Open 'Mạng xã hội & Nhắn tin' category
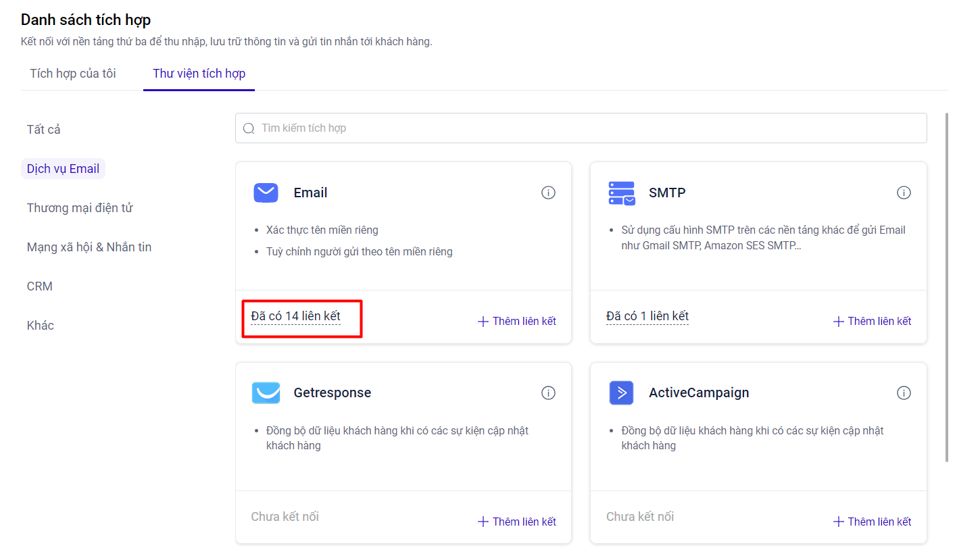The height and width of the screenshot is (556, 980). [x=89, y=247]
